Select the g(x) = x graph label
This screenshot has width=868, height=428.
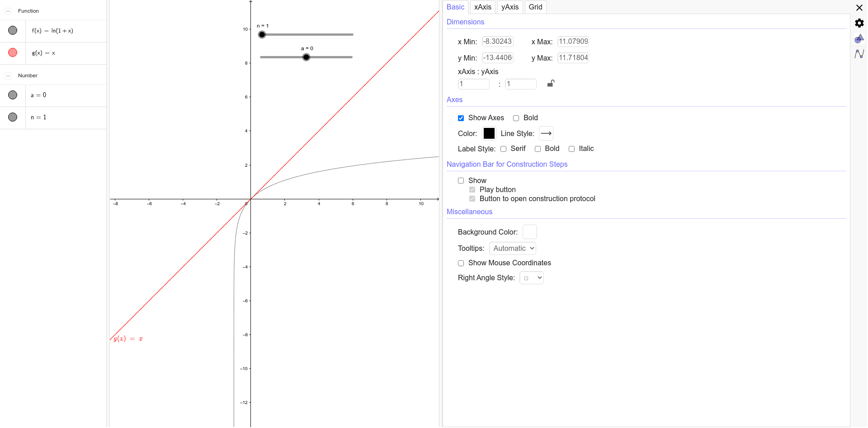[128, 339]
